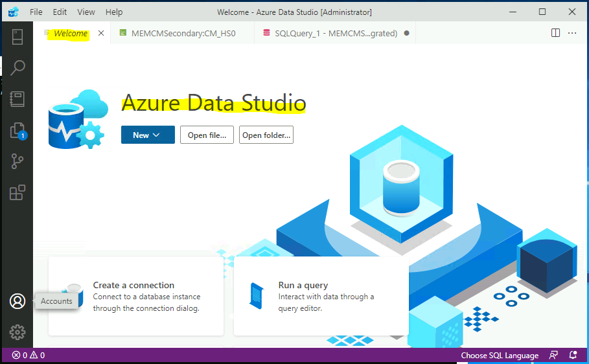
Task: Click the unsaved dot on SQLQuery_1 tab
Action: tap(406, 33)
